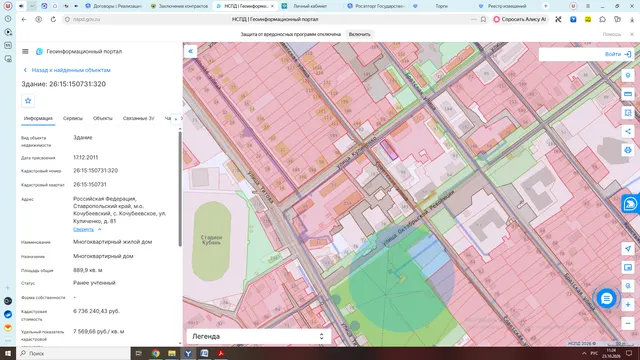Select the area selection map tool
640x360 pixels.
[628, 113]
